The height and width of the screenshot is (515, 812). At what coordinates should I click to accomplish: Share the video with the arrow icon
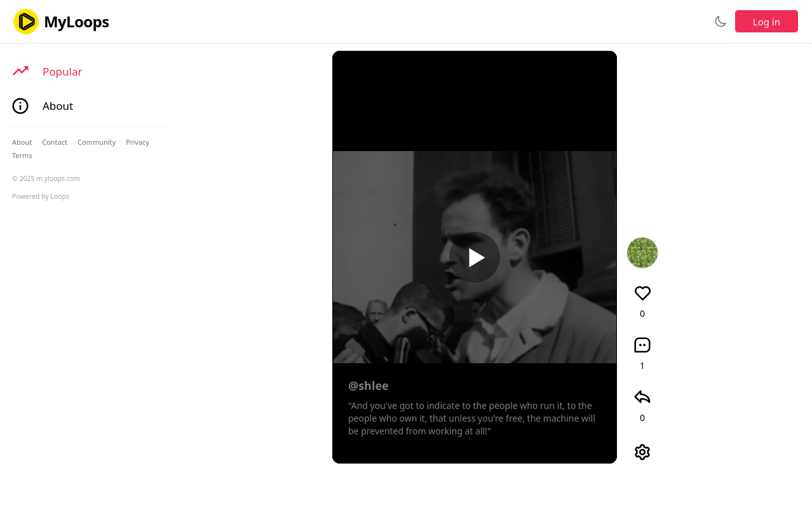(642, 398)
